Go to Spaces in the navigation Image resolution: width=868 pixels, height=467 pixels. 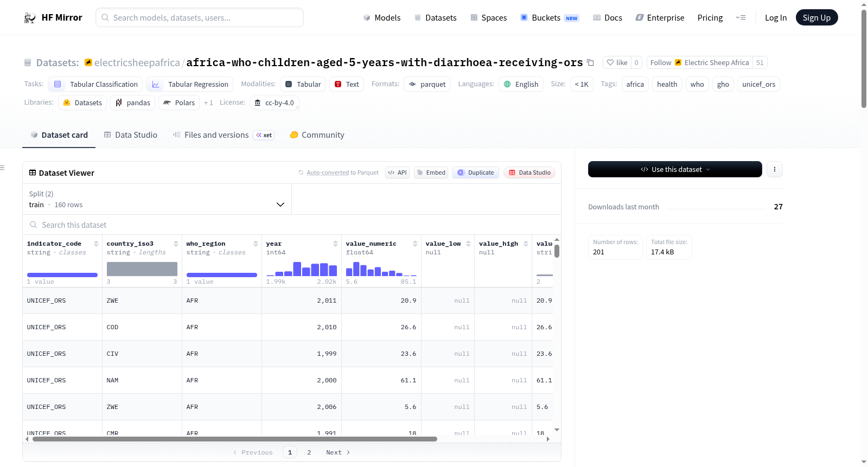[488, 18]
